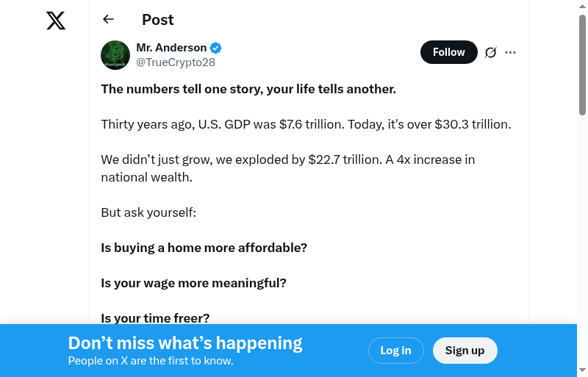This screenshot has height=377, width=588.
Task: Click the "Thirty years ago" GDP paragraph
Action: click(x=306, y=124)
